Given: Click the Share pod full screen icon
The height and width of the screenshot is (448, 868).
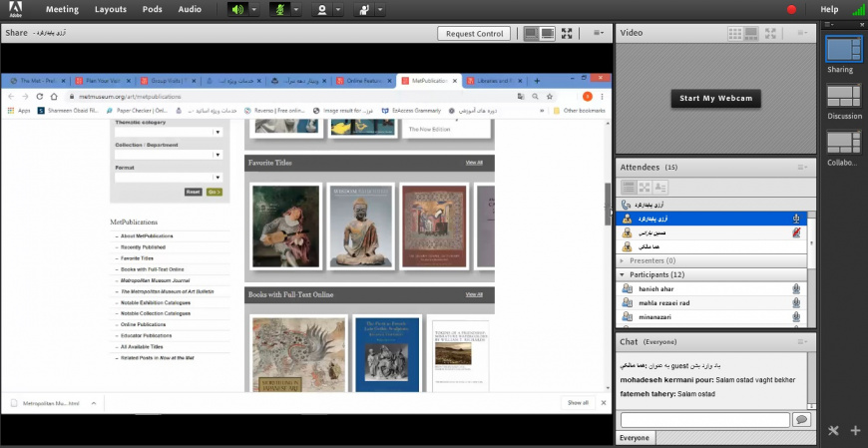Looking at the screenshot, I should pyautogui.click(x=567, y=33).
